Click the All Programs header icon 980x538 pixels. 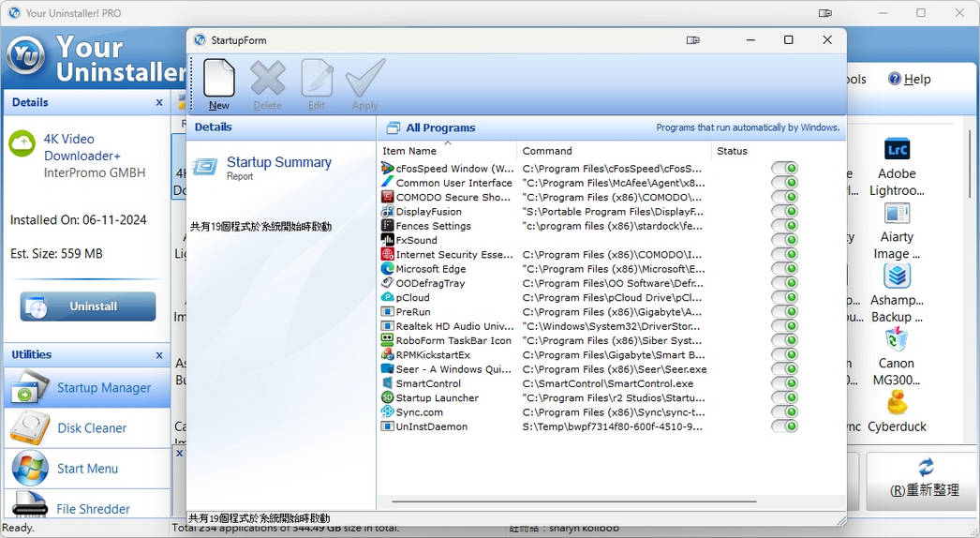[393, 127]
